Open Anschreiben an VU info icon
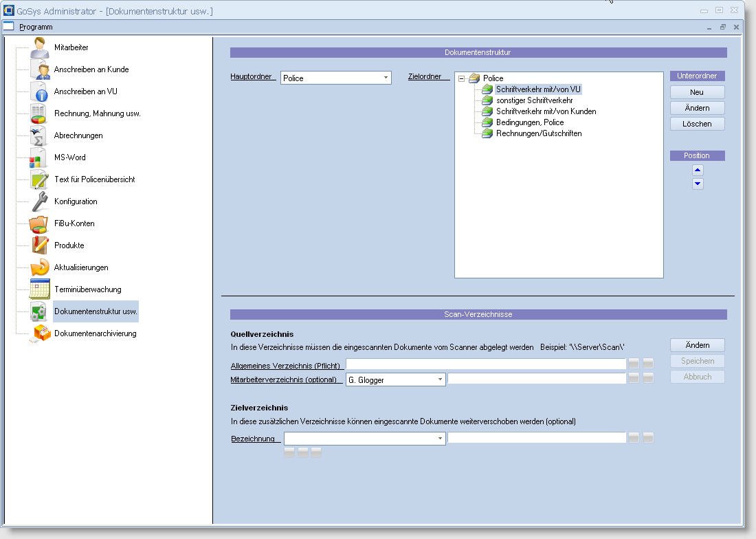This screenshot has width=756, height=539. [x=40, y=91]
